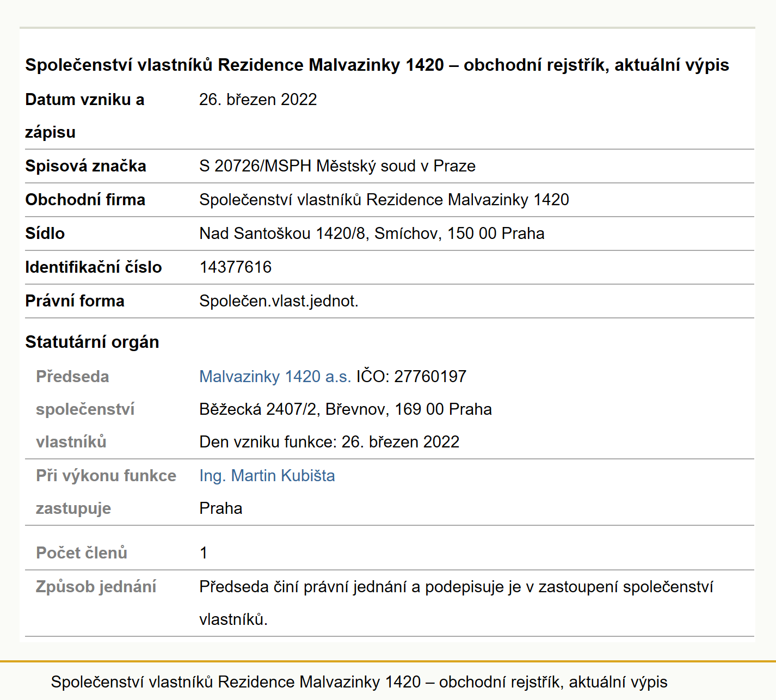
Task: Click the main page title heading
Action: [x=377, y=65]
